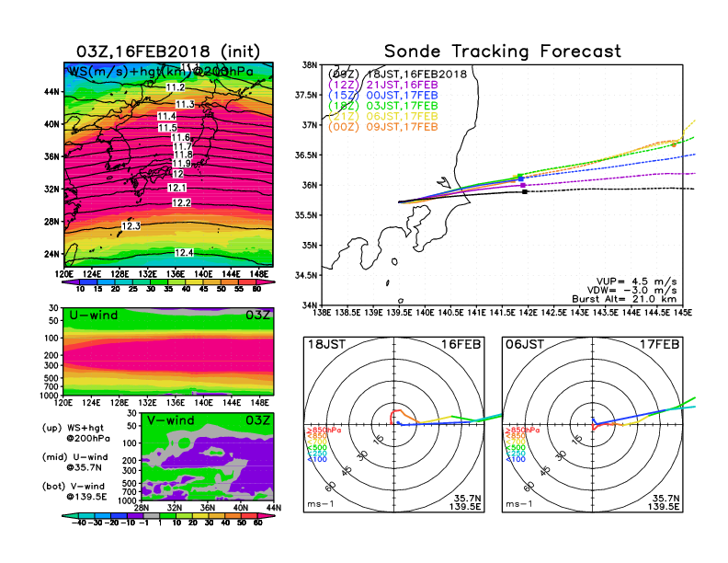Click the 38N latitude label on the tracking map
This screenshot has height=563, width=728.
point(310,64)
